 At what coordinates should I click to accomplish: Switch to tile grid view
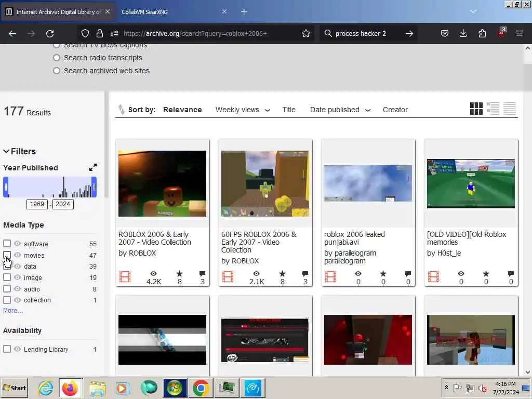pyautogui.click(x=476, y=109)
